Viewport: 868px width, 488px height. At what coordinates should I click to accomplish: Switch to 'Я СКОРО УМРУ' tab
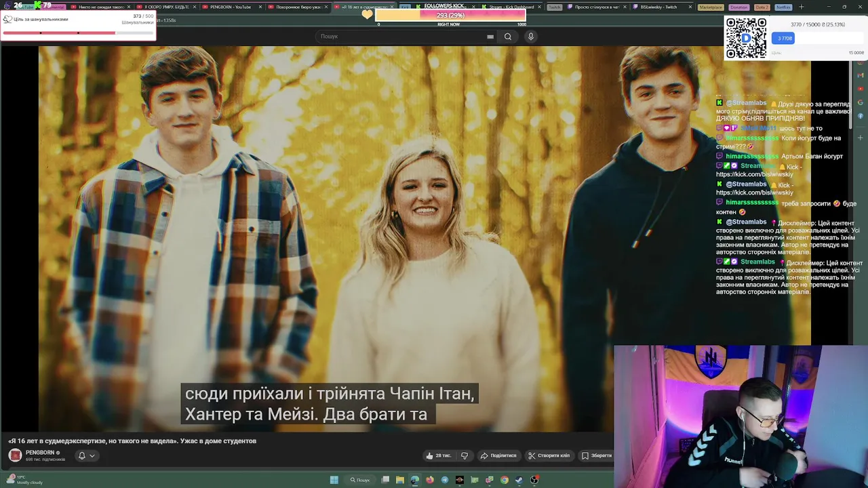166,7
